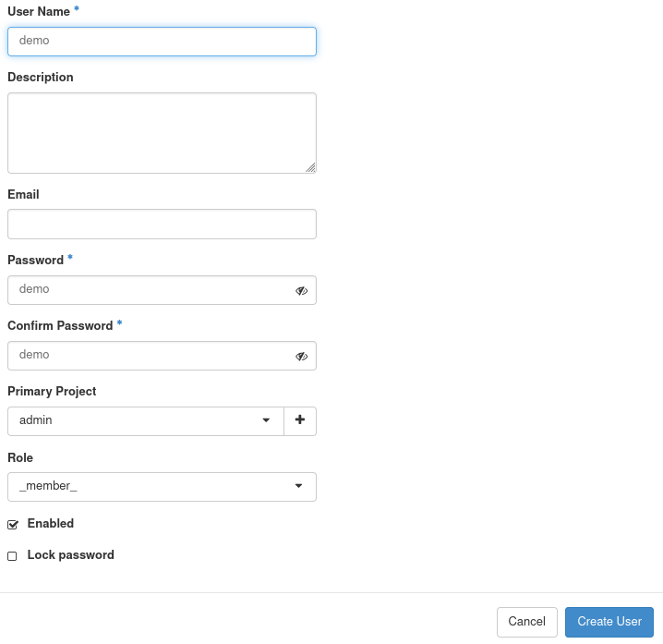
Task: Click the Primary Project dropdown caret arrow
Action: pyautogui.click(x=266, y=420)
